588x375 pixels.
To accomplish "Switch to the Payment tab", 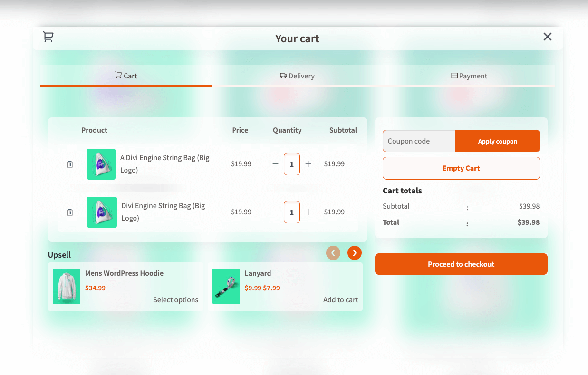I will click(469, 76).
